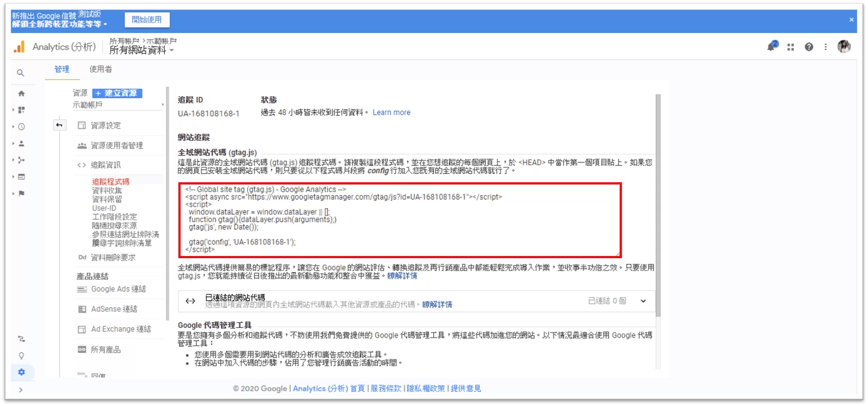Image resolution: width=868 pixels, height=406 pixels.
Task: Open the Customization dashboard icon in sidebar
Action: pos(22,110)
